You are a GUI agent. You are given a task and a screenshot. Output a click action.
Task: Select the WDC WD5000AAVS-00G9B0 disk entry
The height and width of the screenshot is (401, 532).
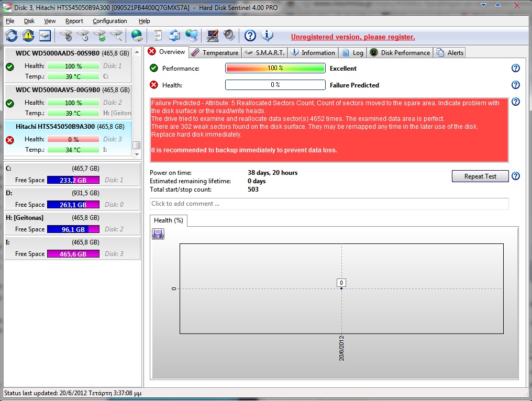68,101
